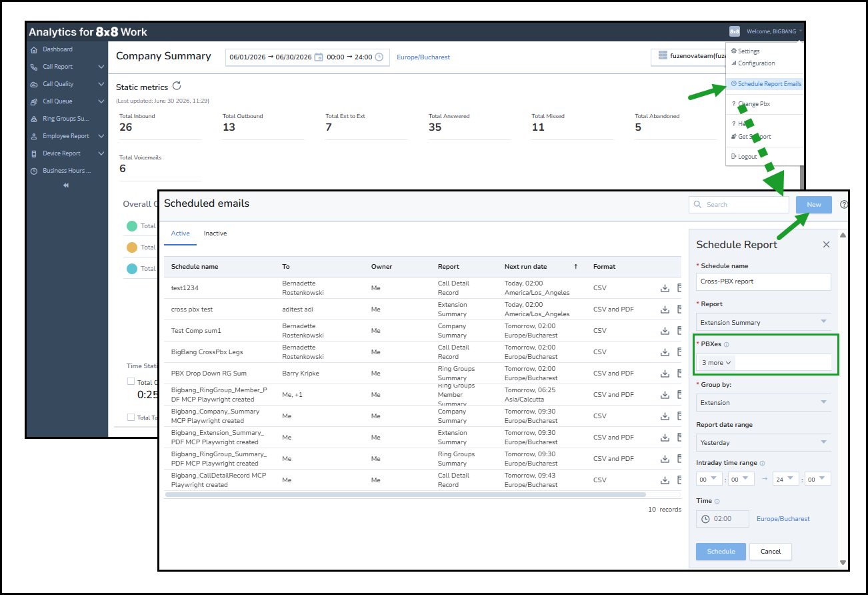Viewport: 868px width, 595px height.
Task: Cancel the Schedule Report form
Action: pyautogui.click(x=771, y=552)
